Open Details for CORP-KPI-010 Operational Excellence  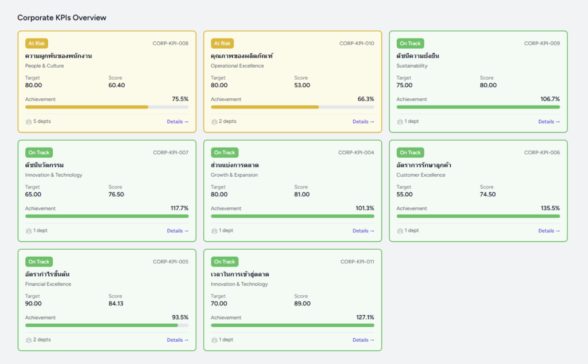pos(363,122)
